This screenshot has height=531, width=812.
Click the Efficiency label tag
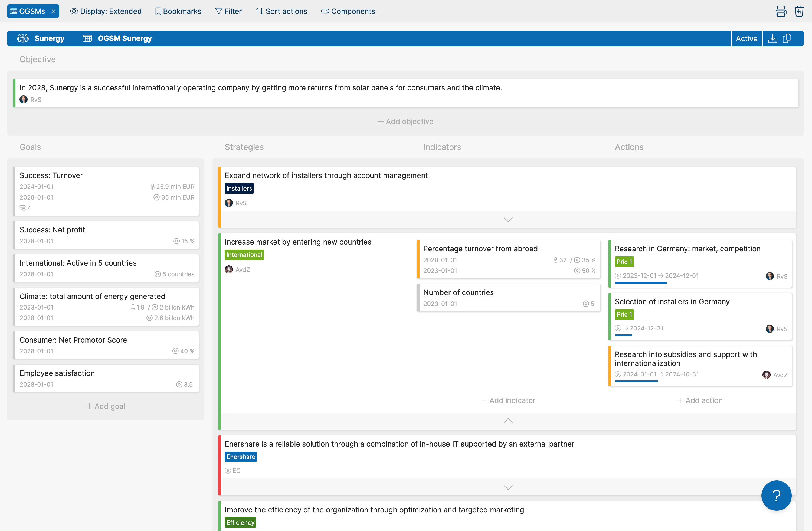point(240,522)
